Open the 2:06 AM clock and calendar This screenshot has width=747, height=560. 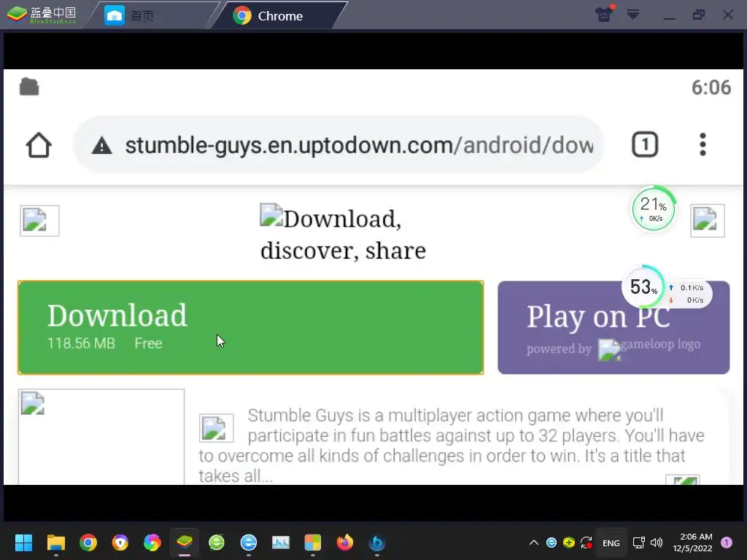pos(692,542)
